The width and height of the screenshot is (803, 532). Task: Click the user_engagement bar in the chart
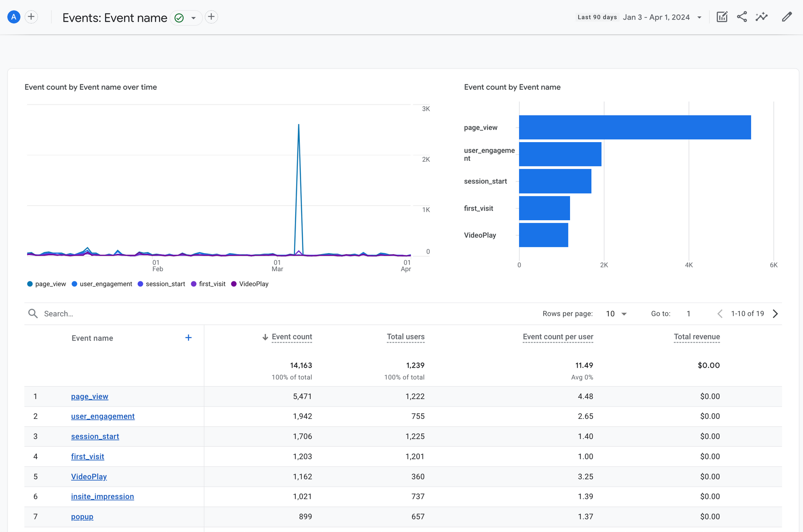[x=560, y=154]
